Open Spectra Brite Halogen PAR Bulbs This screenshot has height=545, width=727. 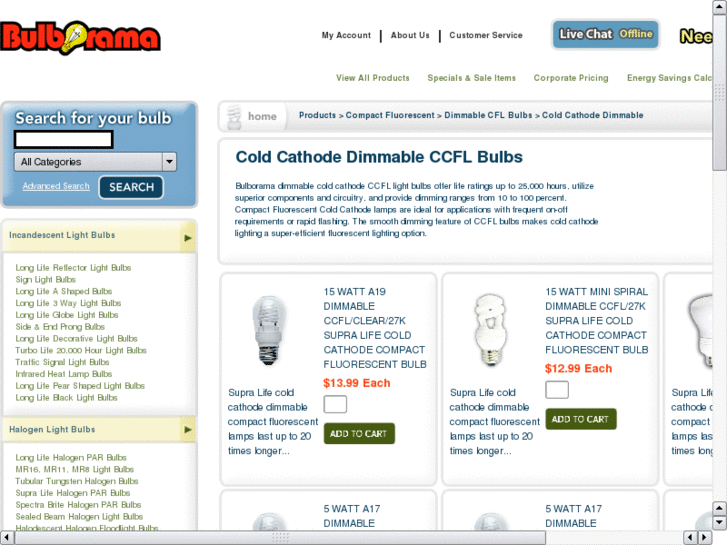click(78, 505)
